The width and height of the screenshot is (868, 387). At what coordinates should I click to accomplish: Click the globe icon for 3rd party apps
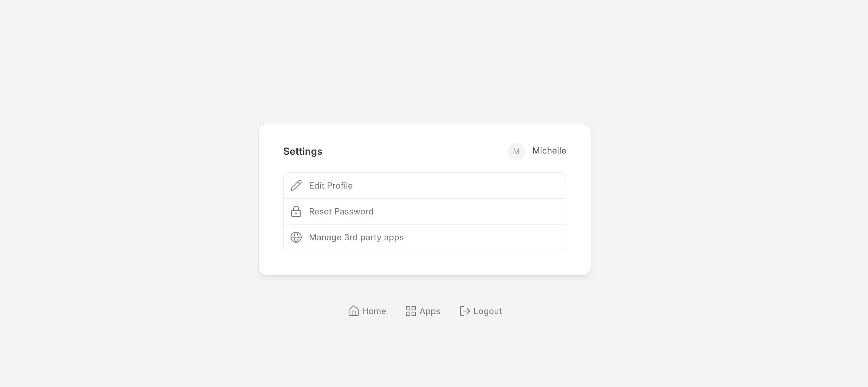[x=296, y=237]
